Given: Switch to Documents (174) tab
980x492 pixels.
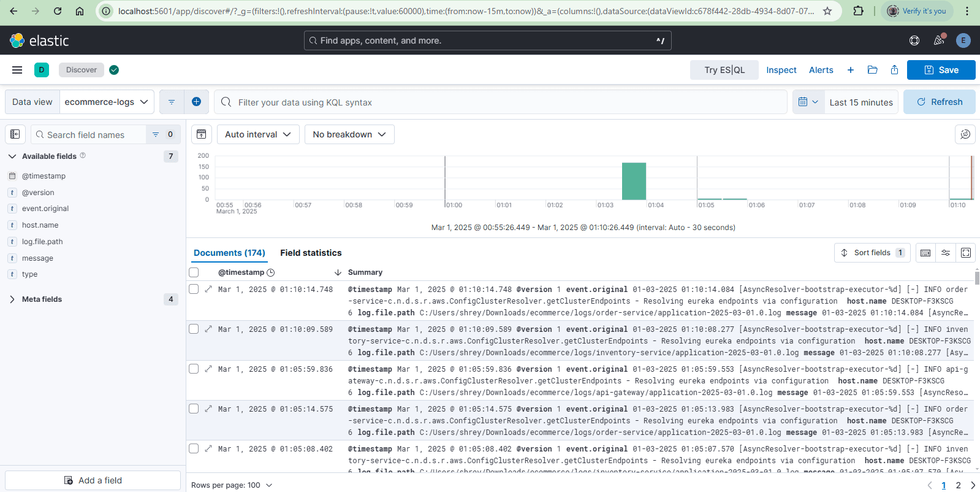Looking at the screenshot, I should (x=229, y=253).
